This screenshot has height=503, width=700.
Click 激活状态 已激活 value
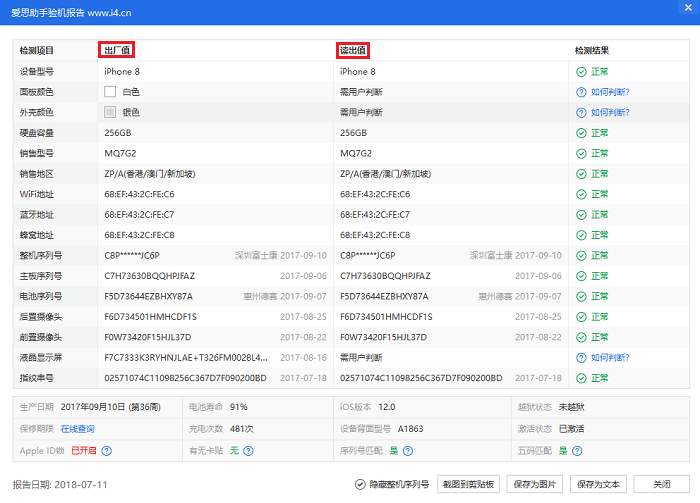[x=571, y=429]
